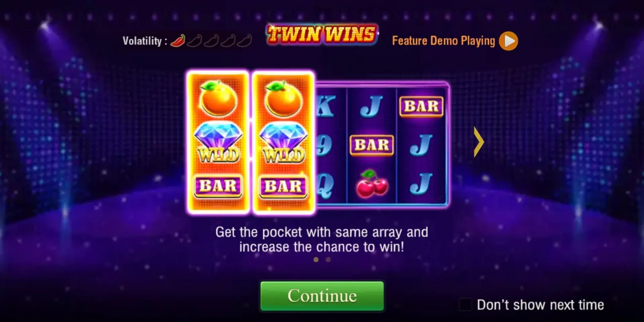Click the left orange fruit symbol
This screenshot has height=322, width=644.
click(218, 98)
